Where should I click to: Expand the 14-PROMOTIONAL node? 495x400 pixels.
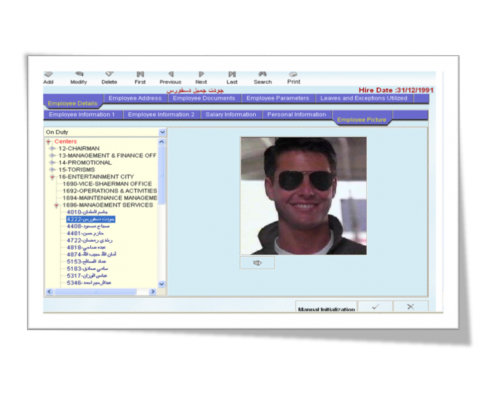coord(52,163)
